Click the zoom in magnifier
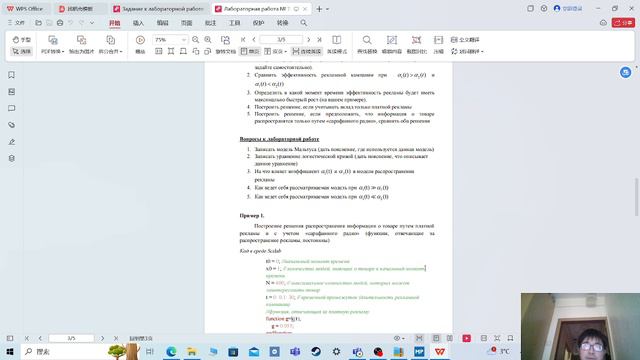This screenshot has height=360, width=640. pos(208,40)
